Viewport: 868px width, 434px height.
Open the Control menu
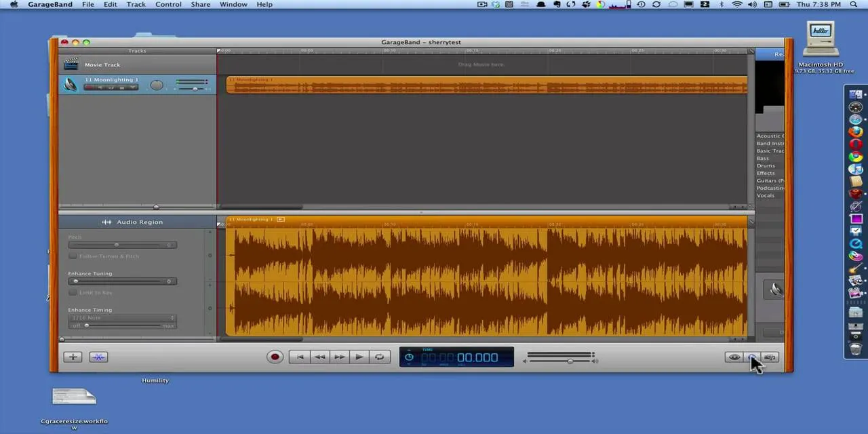[x=168, y=4]
